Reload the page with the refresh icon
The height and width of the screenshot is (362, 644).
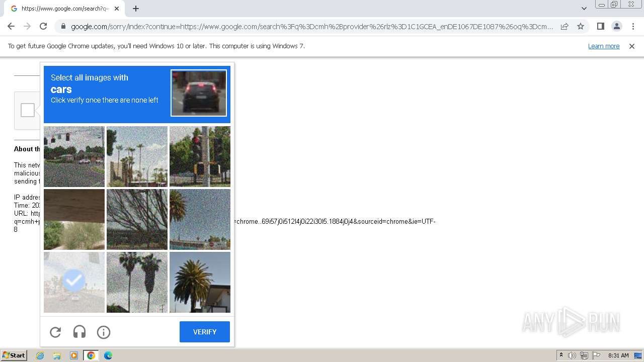[43, 26]
